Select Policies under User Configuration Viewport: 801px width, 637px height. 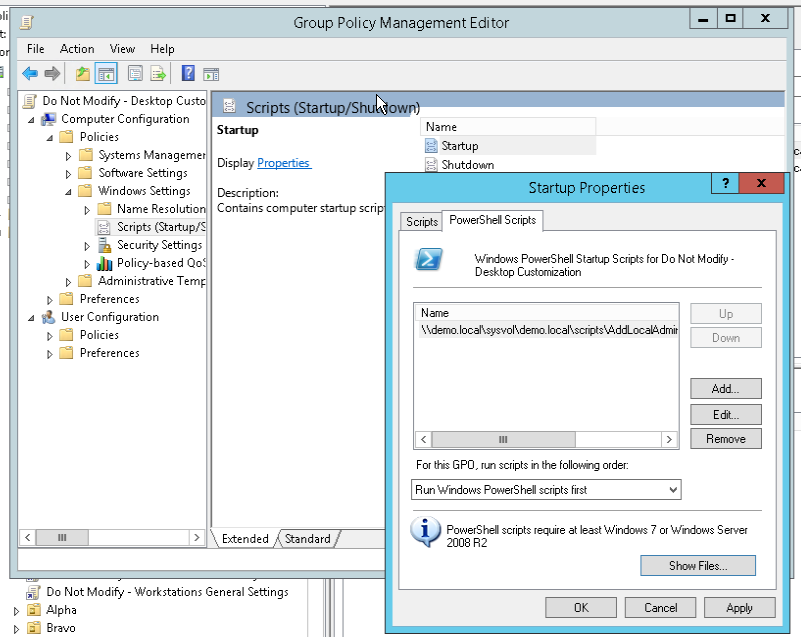pyautogui.click(x=99, y=335)
